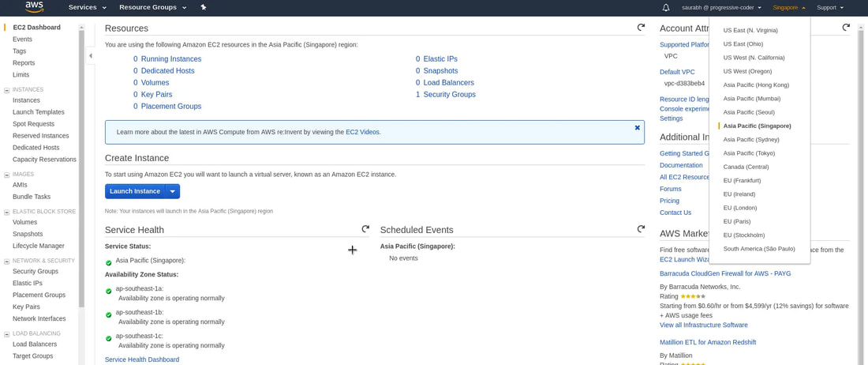Open the Services menu
Viewport: 868px width, 365px height.
pyautogui.click(x=87, y=8)
